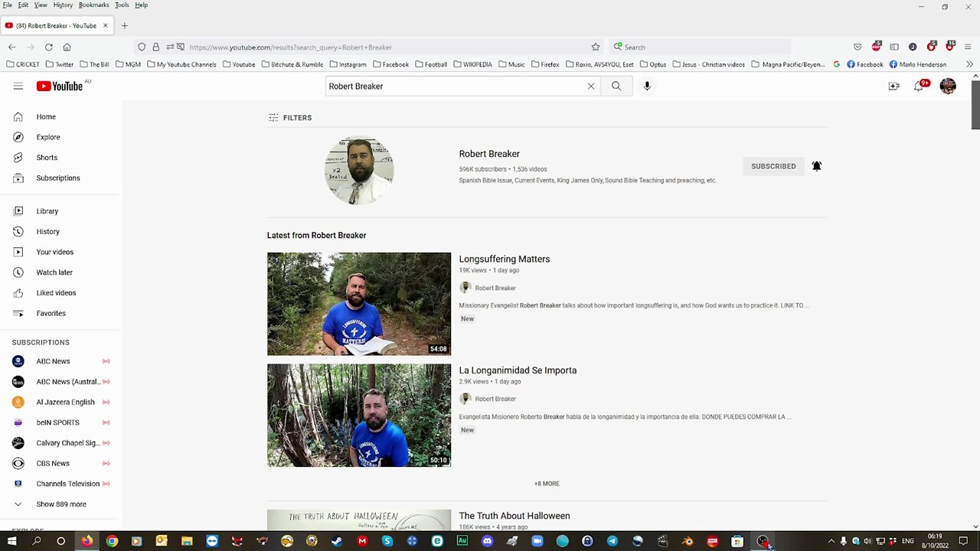Open the Edit menu

tap(23, 5)
